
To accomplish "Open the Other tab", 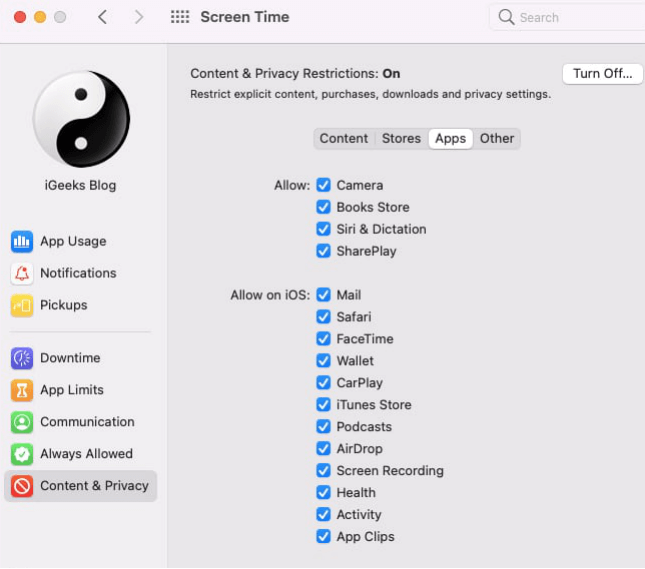I will pyautogui.click(x=497, y=139).
